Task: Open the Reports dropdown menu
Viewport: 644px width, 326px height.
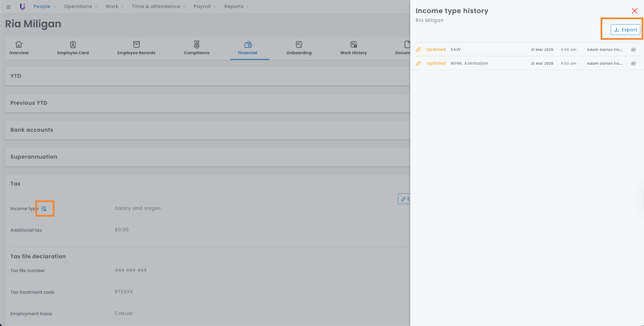Action: (x=236, y=7)
